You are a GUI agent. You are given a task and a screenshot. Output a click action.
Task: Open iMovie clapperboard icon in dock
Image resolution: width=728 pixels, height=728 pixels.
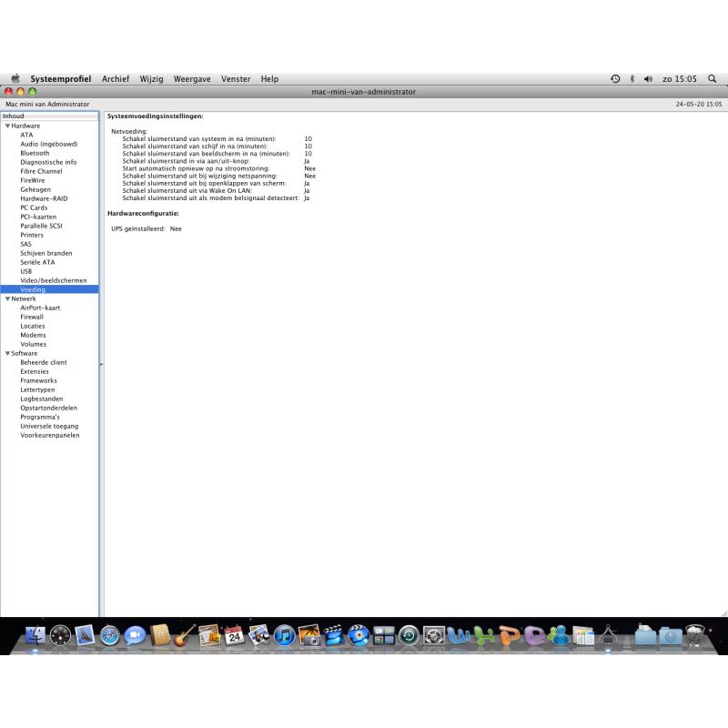coord(334,635)
